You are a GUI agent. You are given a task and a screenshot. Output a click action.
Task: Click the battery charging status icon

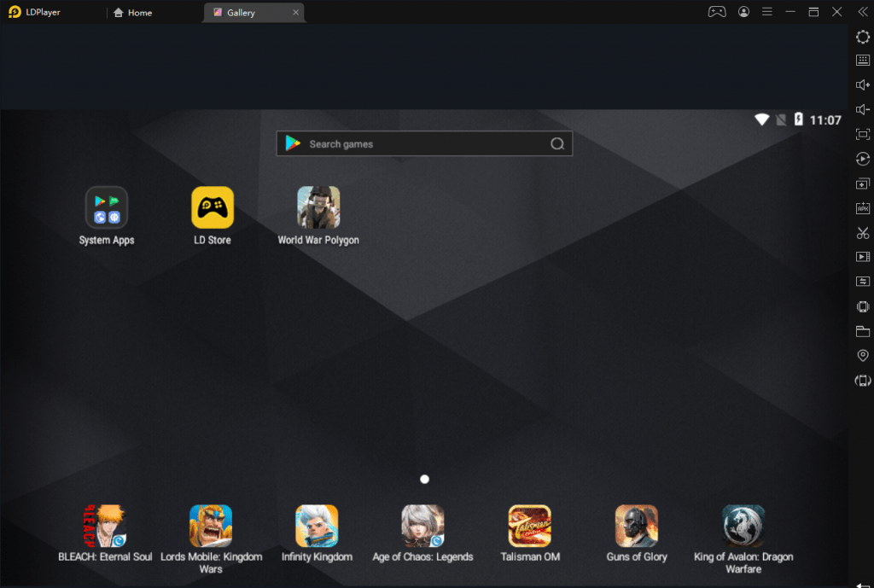(798, 119)
